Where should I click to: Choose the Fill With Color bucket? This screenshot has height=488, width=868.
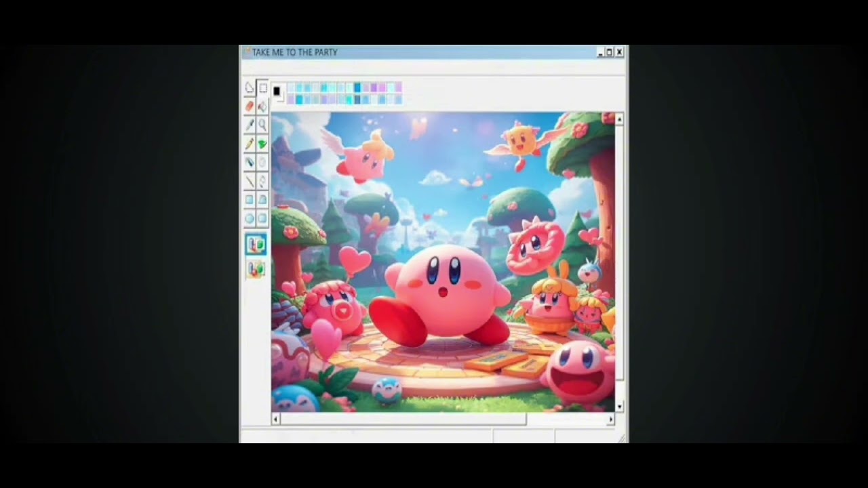(x=262, y=106)
